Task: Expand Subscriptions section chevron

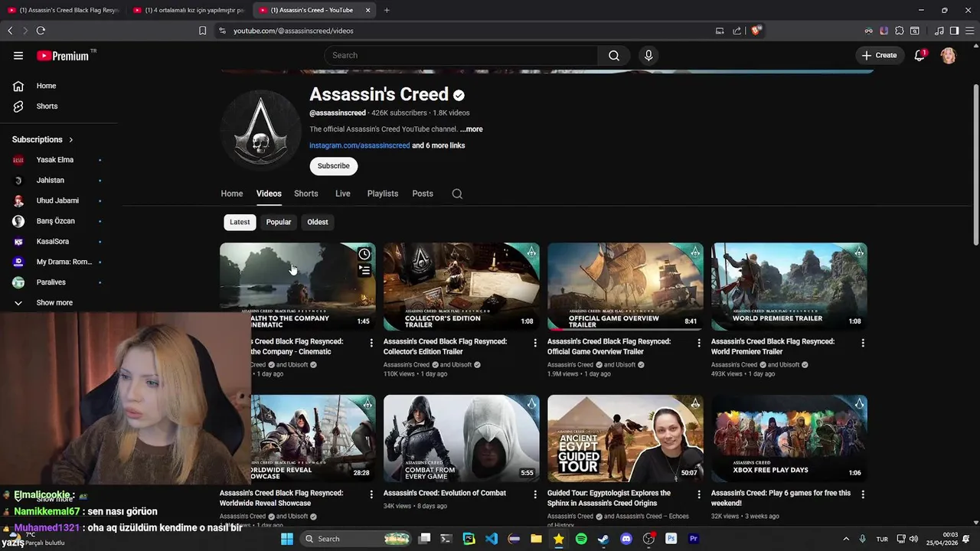Action: (70, 139)
